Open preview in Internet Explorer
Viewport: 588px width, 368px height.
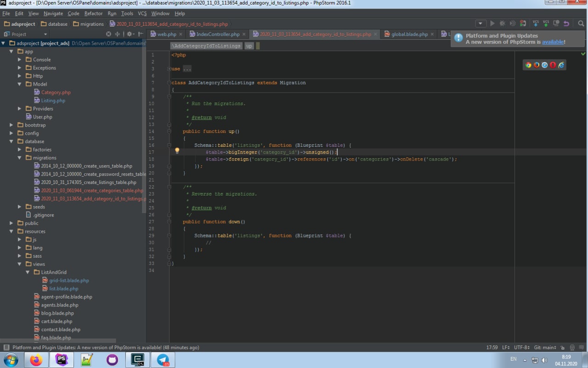(561, 65)
